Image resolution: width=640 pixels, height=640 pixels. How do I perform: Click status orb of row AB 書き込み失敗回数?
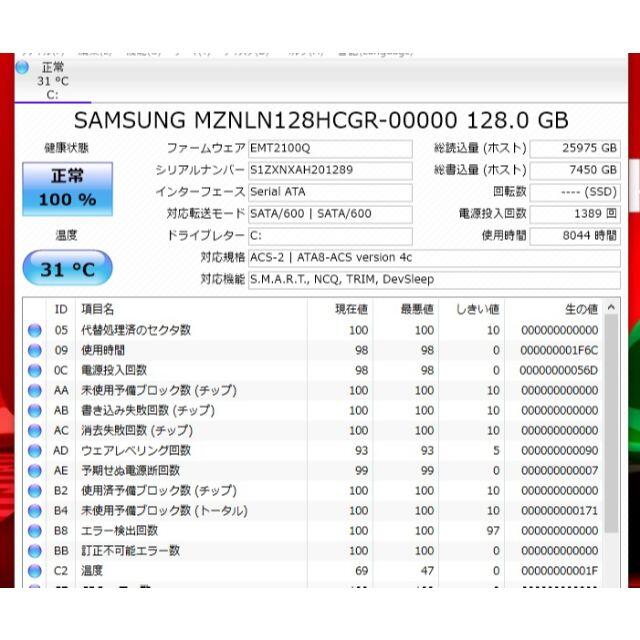(x=35, y=410)
